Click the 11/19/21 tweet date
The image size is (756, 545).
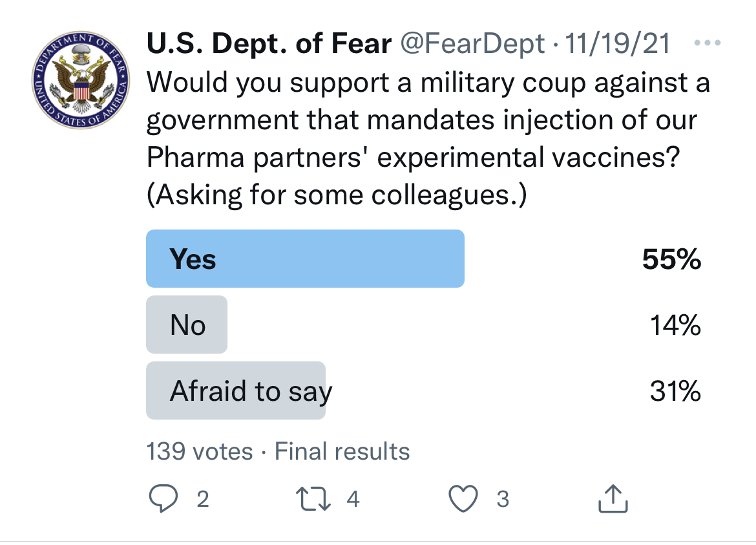pyautogui.click(x=617, y=44)
